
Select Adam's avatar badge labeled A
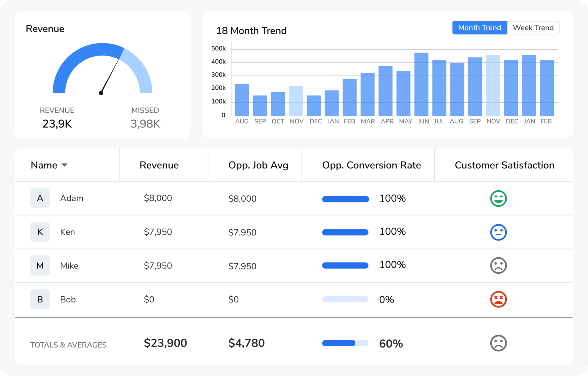pos(40,198)
